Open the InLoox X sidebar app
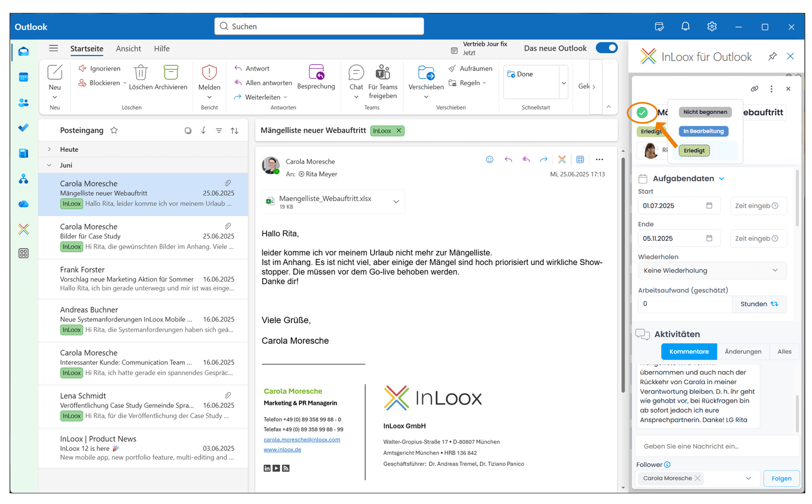The width and height of the screenshot is (812, 504). 24,229
